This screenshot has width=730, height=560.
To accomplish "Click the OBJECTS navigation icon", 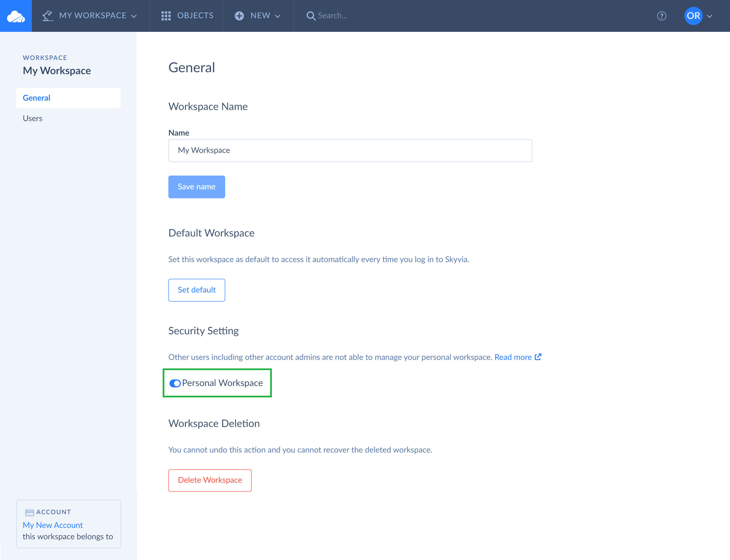I will [166, 16].
